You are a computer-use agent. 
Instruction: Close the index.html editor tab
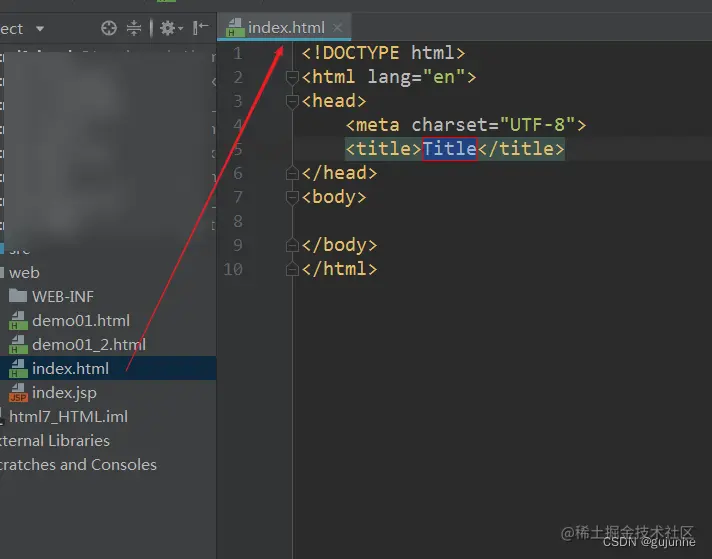point(337,28)
